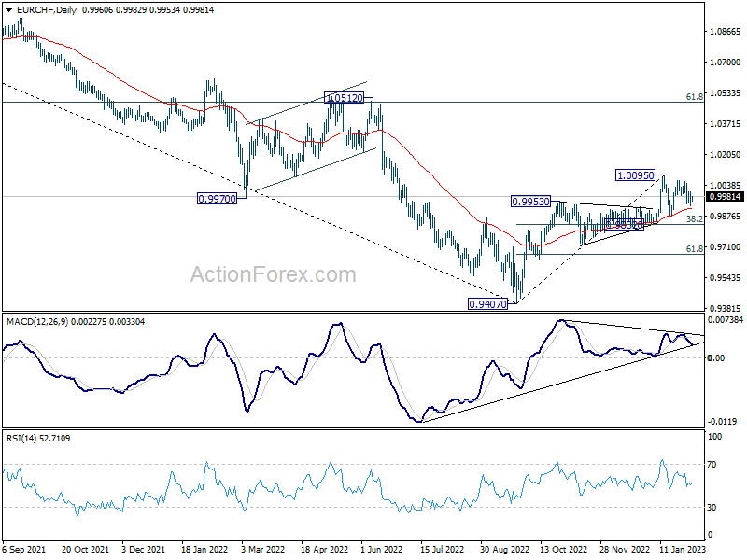
Task: Click the lower 61.8 Fibonacci label
Action: [x=694, y=248]
